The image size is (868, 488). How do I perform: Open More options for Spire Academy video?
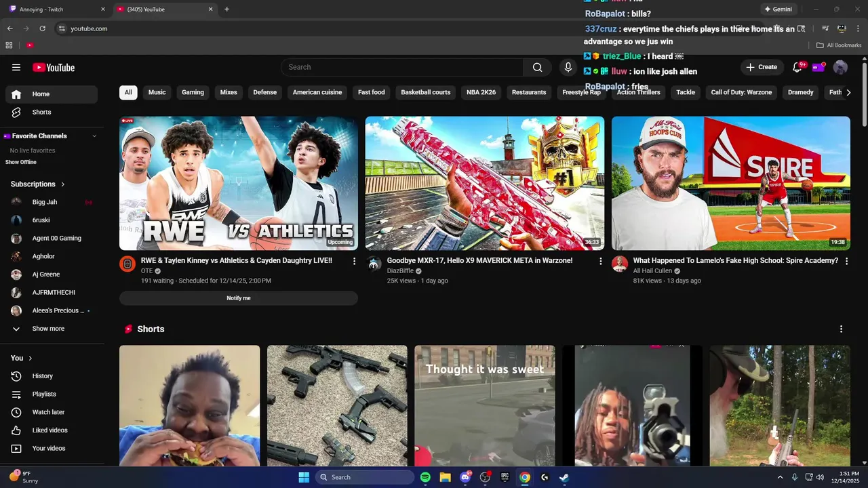[846, 261]
